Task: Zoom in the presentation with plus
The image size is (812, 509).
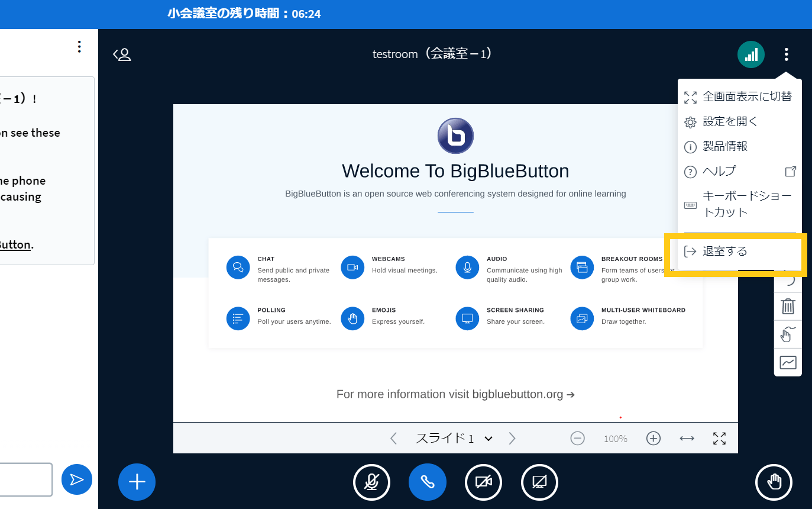Action: [653, 439]
